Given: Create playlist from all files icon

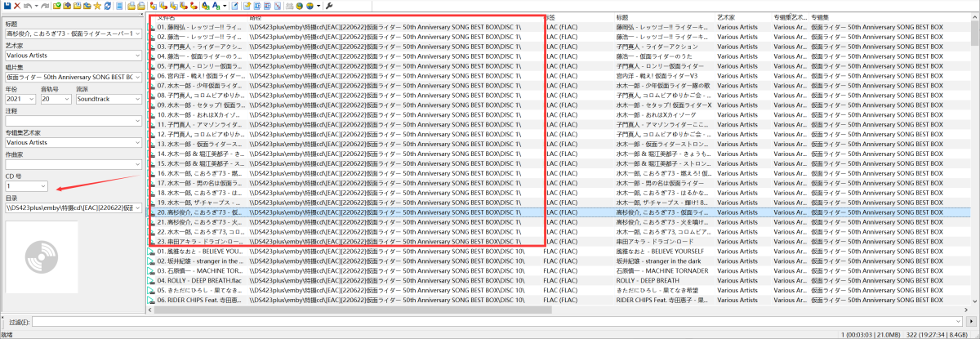Looking at the screenshot, I should click(x=131, y=6).
